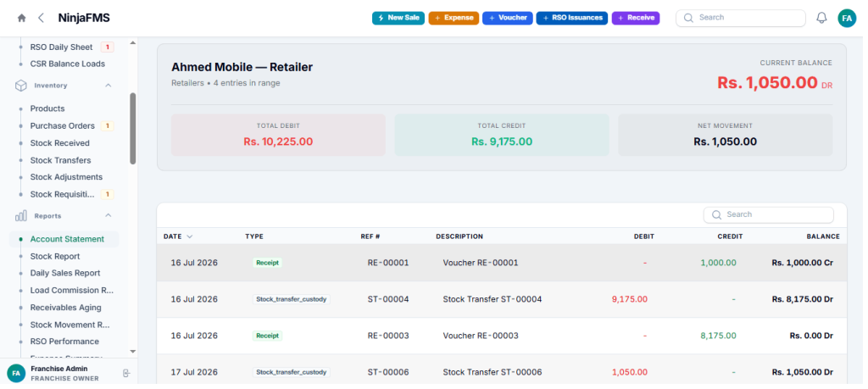Image resolution: width=868 pixels, height=389 pixels.
Task: Click description Stock Transfer ST-00006
Action: pos(492,372)
